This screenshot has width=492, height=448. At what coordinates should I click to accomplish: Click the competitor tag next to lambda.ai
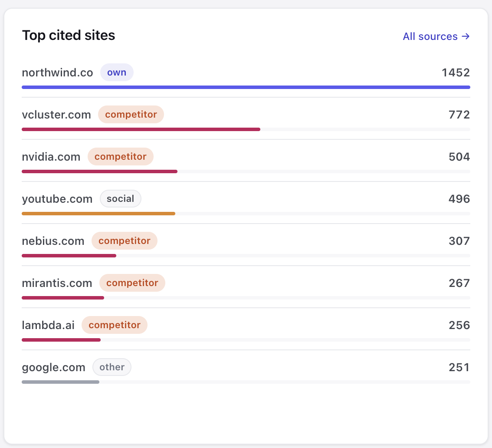(115, 325)
